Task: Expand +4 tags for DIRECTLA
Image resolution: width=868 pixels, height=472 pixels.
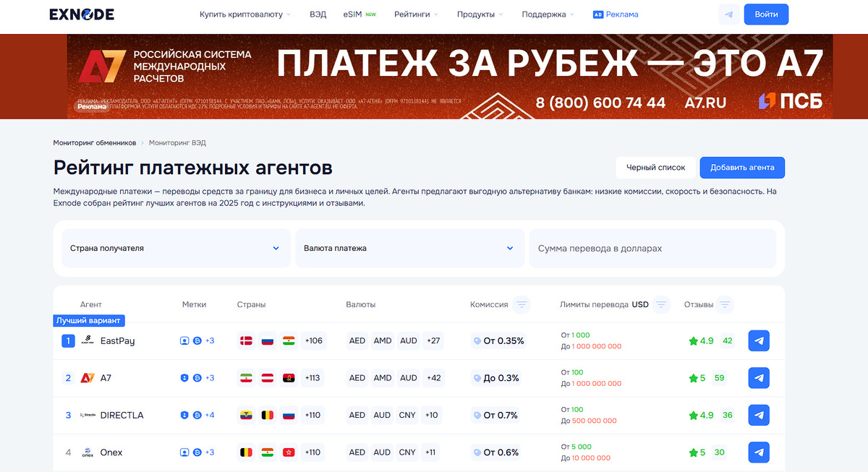Action: pos(210,415)
